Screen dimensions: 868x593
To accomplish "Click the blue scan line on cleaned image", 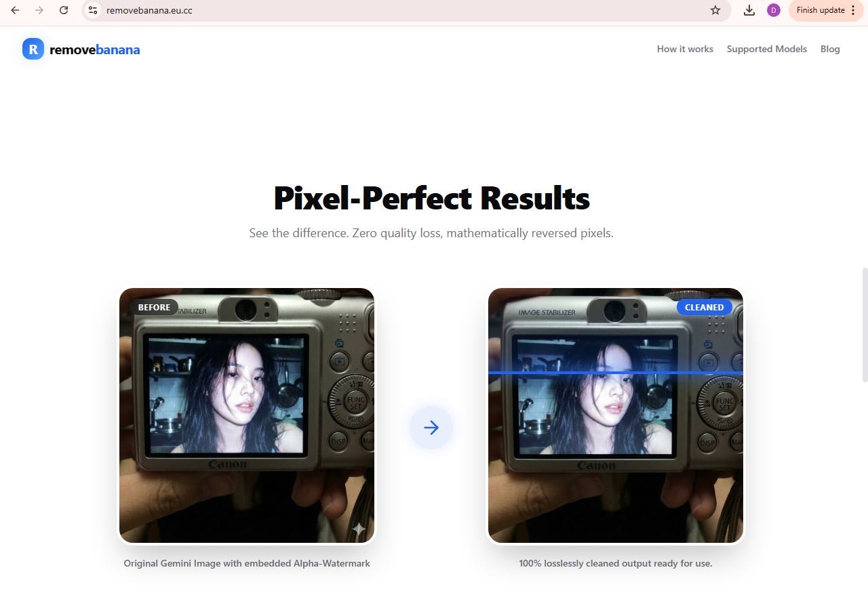I will pyautogui.click(x=616, y=373).
